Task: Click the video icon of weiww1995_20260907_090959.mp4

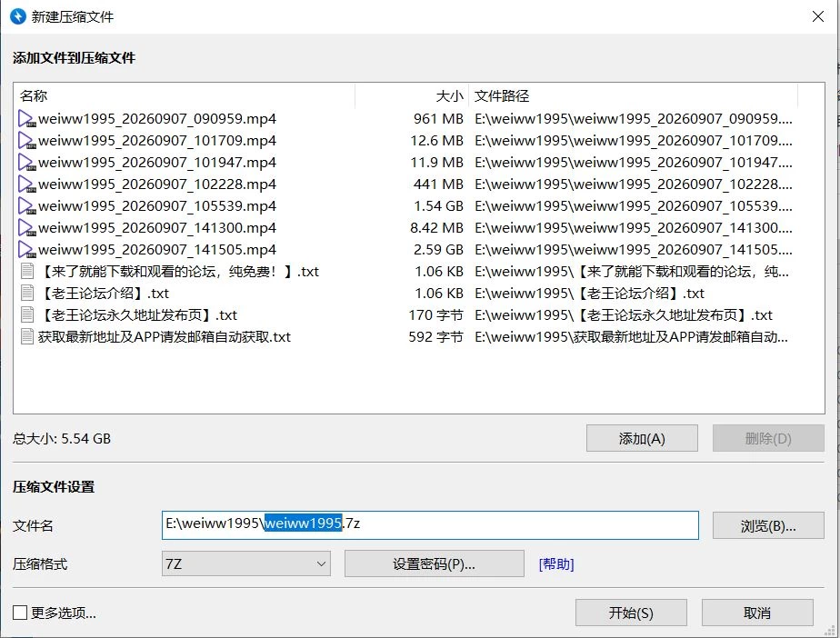Action: pyautogui.click(x=26, y=119)
